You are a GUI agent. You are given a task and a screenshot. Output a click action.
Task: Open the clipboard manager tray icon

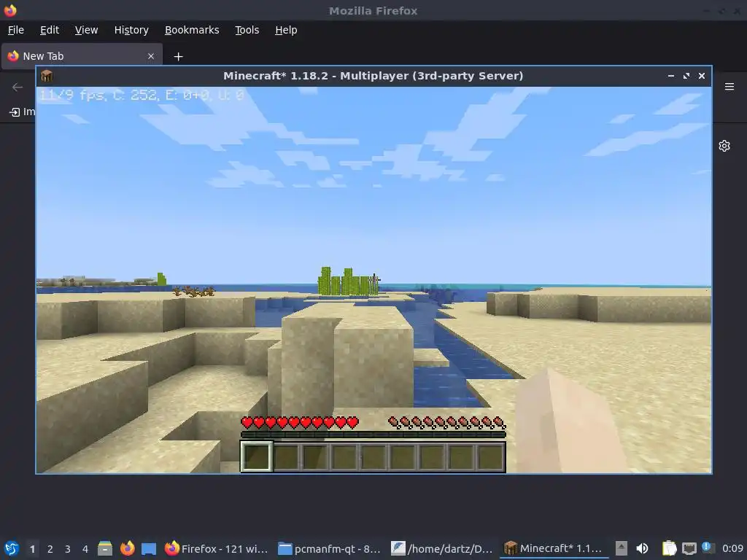pos(670,548)
